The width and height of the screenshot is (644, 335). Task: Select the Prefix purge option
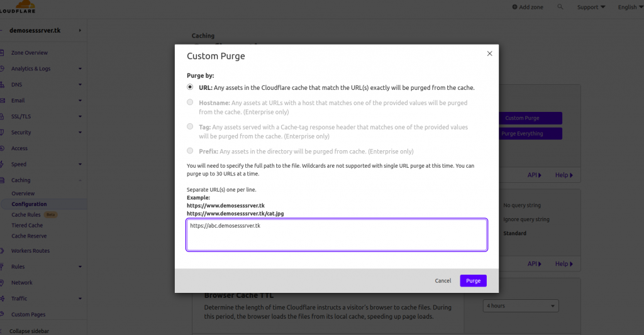pyautogui.click(x=190, y=151)
